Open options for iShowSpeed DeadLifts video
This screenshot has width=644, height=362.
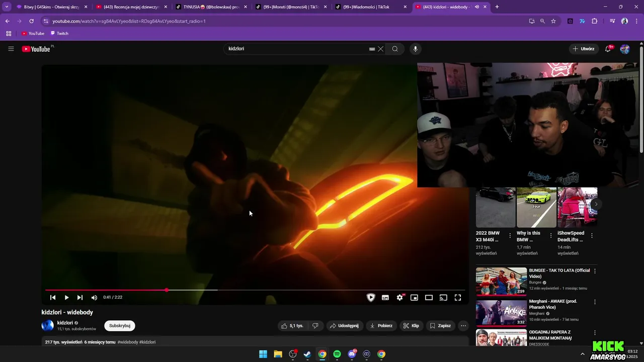[592, 235]
